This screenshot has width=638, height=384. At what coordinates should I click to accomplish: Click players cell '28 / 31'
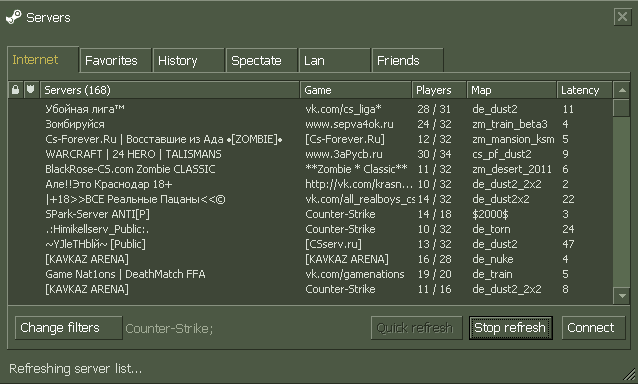(x=434, y=109)
